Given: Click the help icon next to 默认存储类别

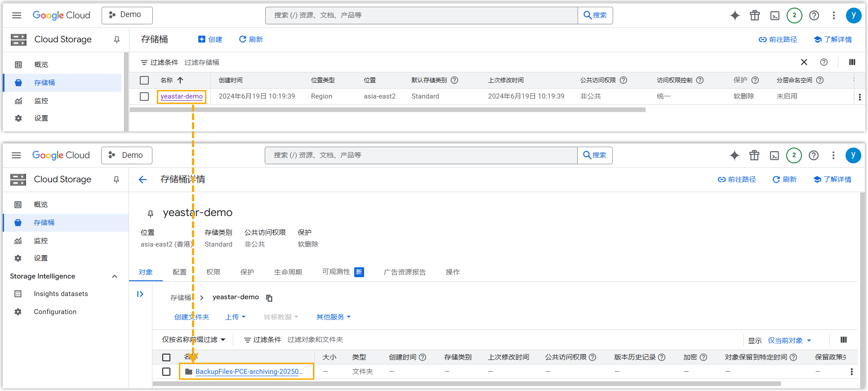Looking at the screenshot, I should point(454,80).
